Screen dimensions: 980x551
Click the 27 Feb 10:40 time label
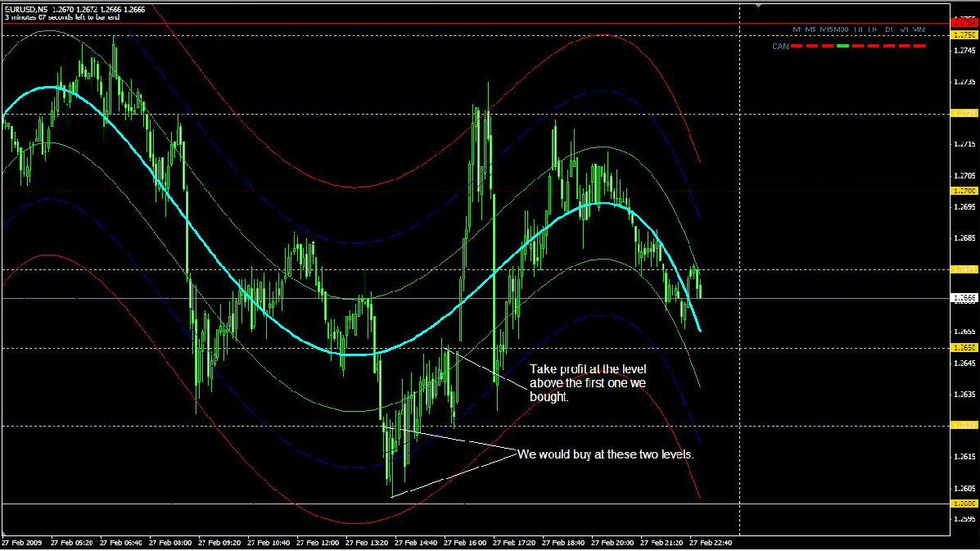pyautogui.click(x=269, y=543)
